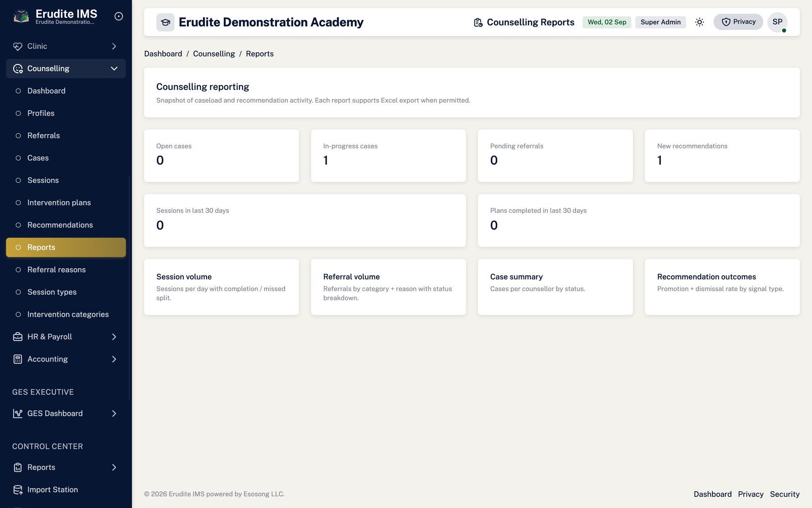
Task: Open Session types in sidebar
Action: pyautogui.click(x=66, y=292)
